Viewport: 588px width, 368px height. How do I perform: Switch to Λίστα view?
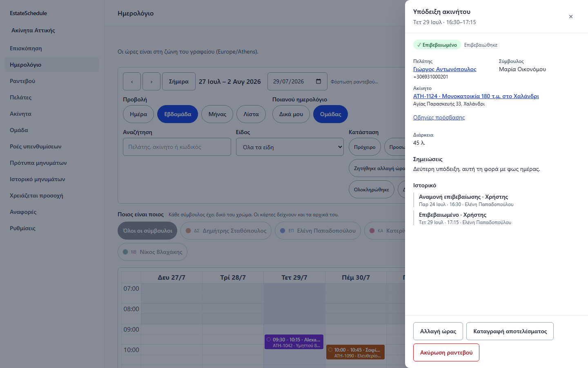[x=251, y=114]
